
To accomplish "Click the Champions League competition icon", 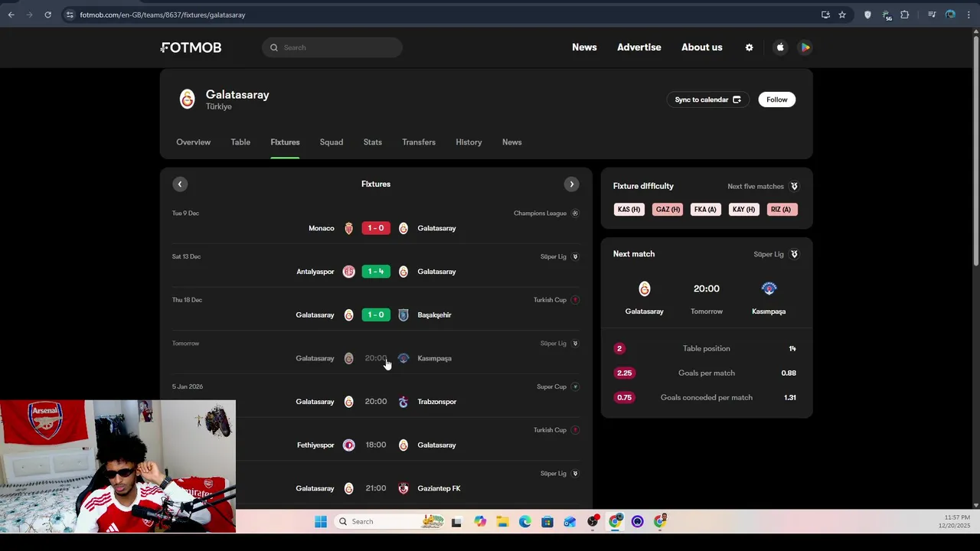I will click(x=575, y=214).
